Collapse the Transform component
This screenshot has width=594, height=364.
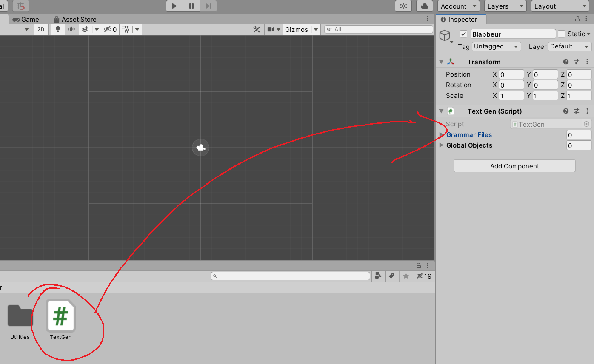(x=441, y=62)
